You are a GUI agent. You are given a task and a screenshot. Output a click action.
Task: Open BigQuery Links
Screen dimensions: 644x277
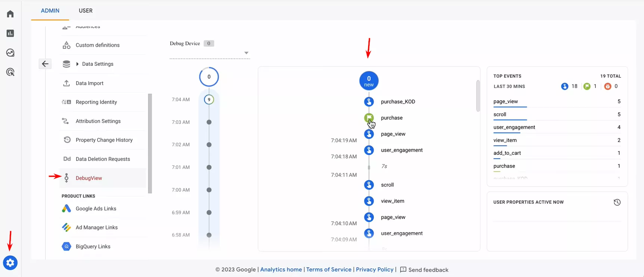[x=93, y=246]
